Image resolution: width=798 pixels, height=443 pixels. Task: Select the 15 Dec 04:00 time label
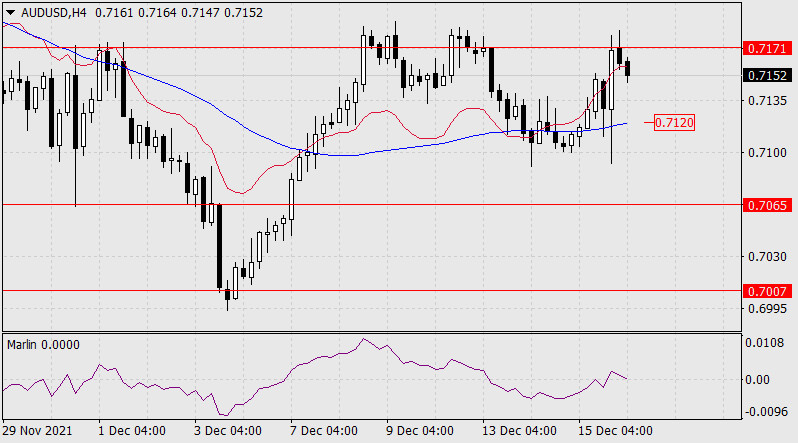coord(615,431)
